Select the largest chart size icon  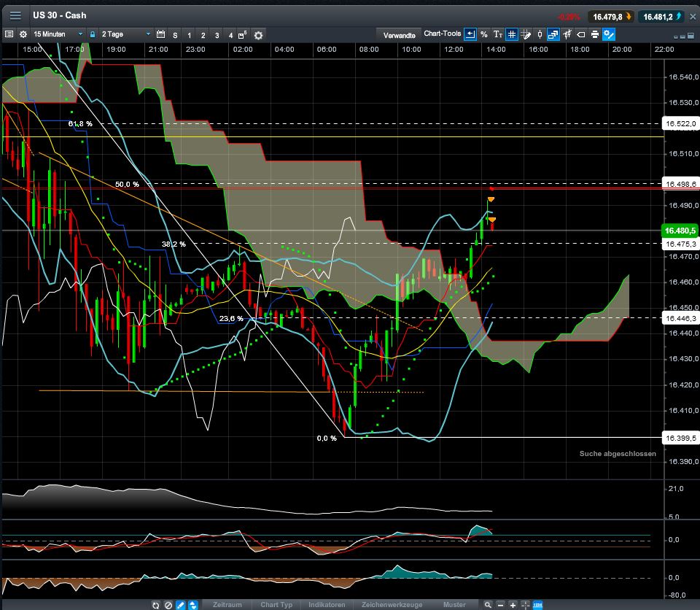(x=691, y=36)
